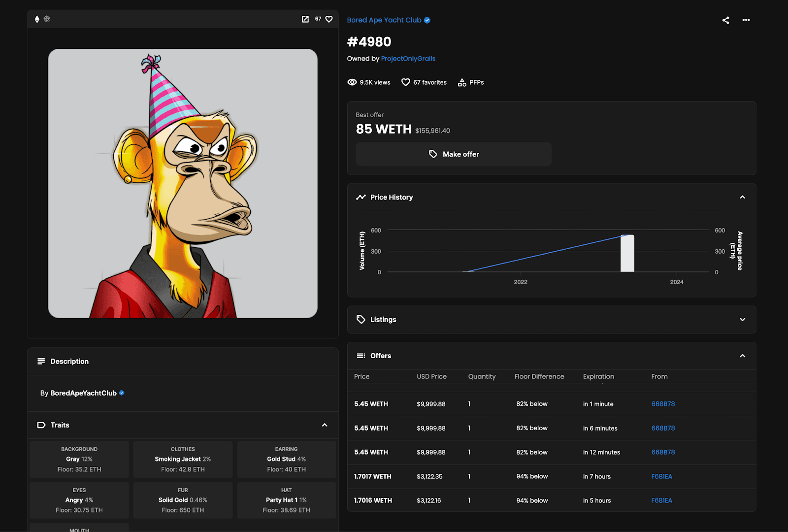Click the verified badge next to BoredApeYachtClub creator

pos(122,393)
